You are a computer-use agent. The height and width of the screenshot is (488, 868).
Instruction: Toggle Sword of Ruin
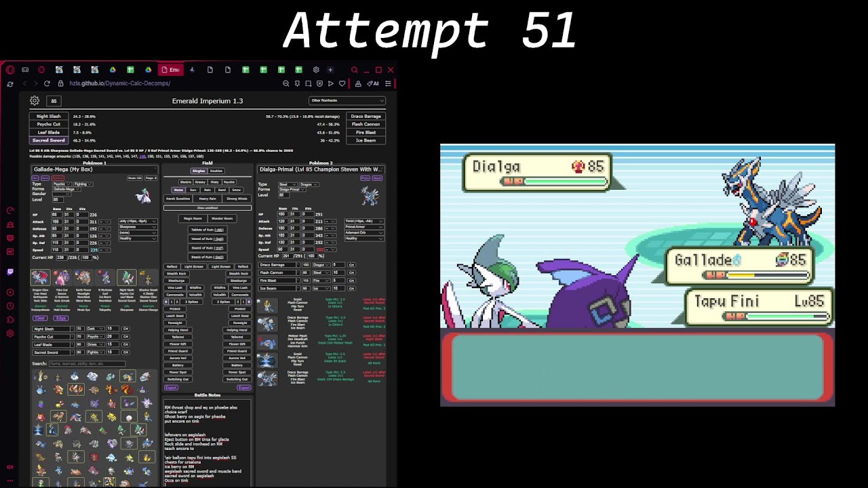pos(208,248)
